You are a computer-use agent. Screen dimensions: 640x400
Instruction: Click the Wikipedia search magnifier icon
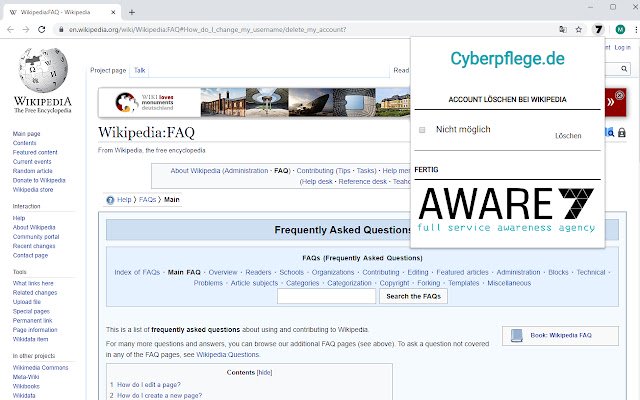[624, 69]
